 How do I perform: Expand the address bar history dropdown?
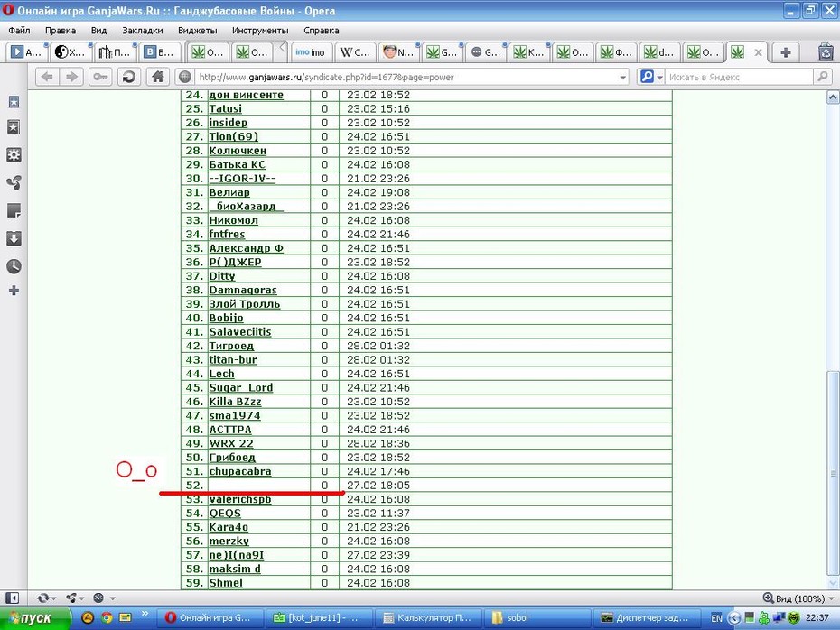point(622,78)
